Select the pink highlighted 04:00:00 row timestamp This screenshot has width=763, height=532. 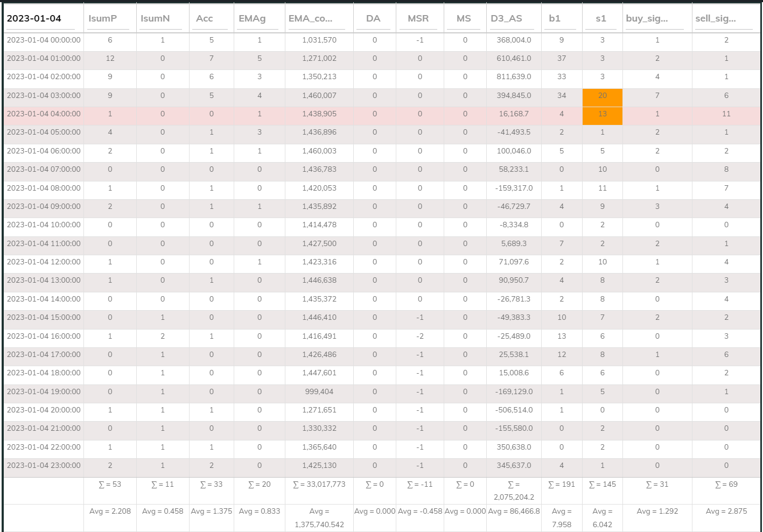(44, 114)
